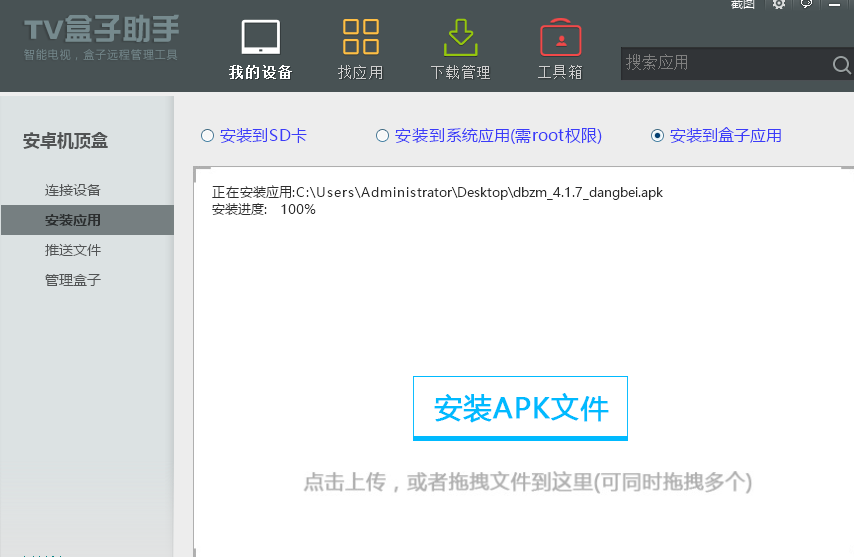The height and width of the screenshot is (557, 854).
Task: Click the 安装APK文件 button
Action: click(x=520, y=408)
